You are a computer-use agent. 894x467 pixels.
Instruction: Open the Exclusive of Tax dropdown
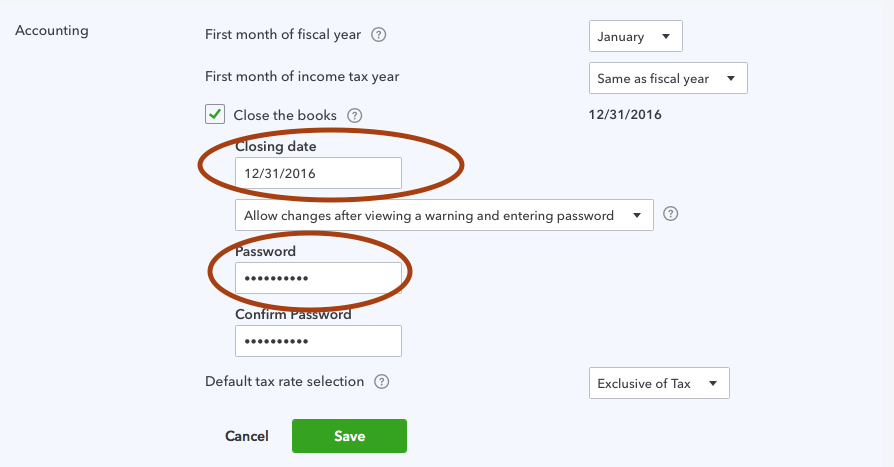coord(659,383)
